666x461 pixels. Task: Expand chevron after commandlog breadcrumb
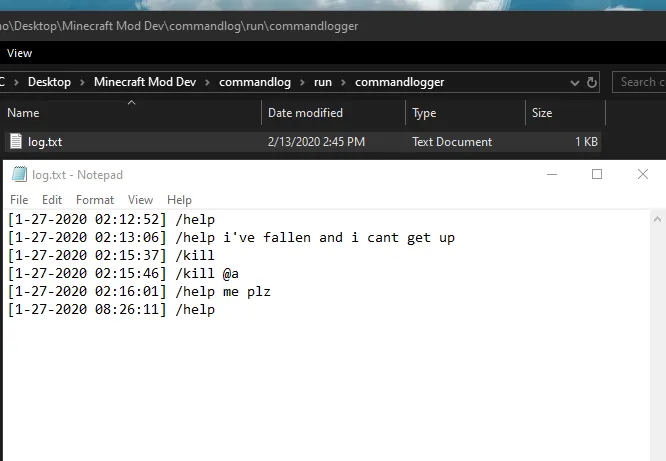click(x=302, y=82)
